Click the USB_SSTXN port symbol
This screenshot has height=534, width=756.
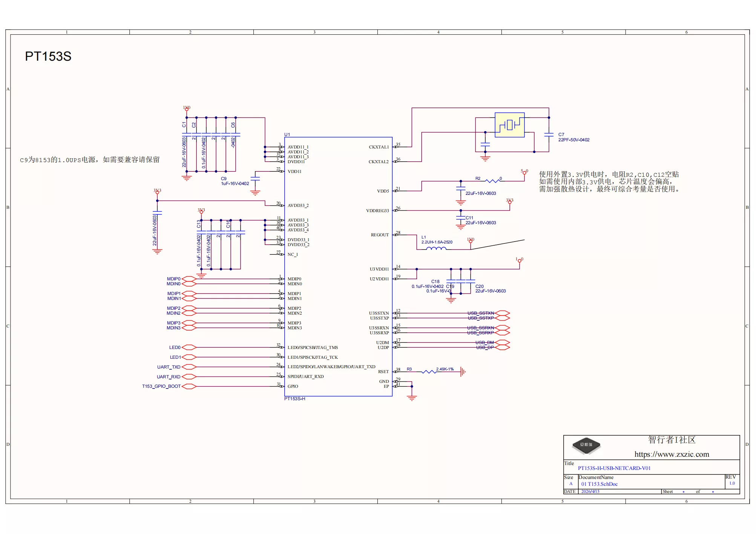point(502,313)
